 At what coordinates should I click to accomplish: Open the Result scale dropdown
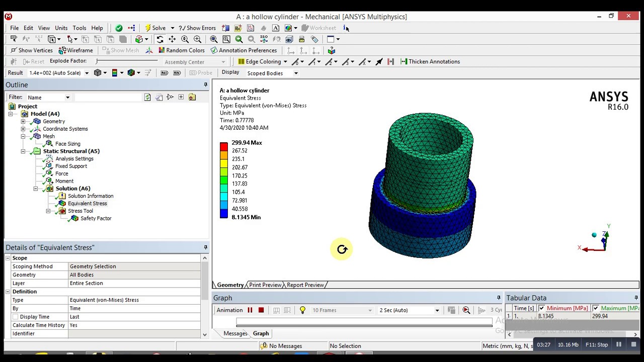point(87,73)
